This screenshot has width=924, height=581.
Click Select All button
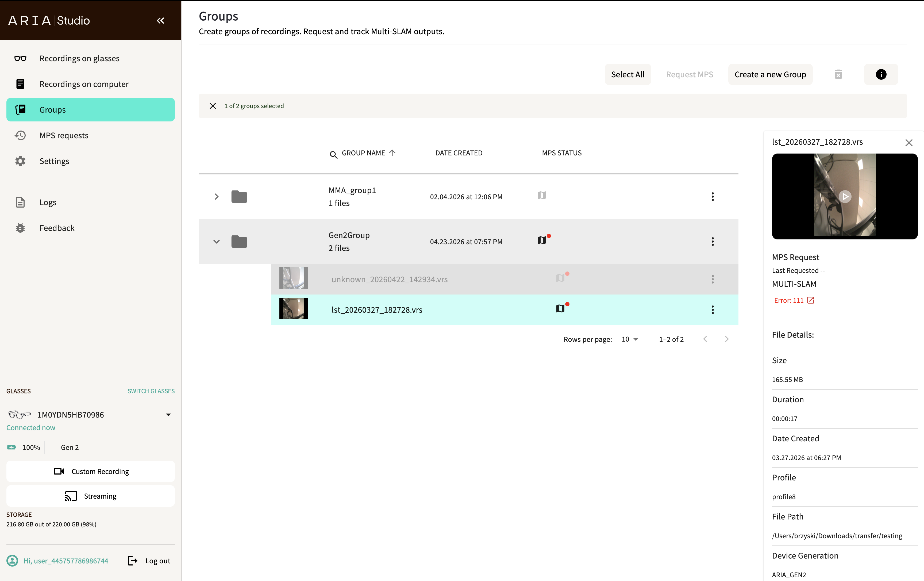coord(628,74)
